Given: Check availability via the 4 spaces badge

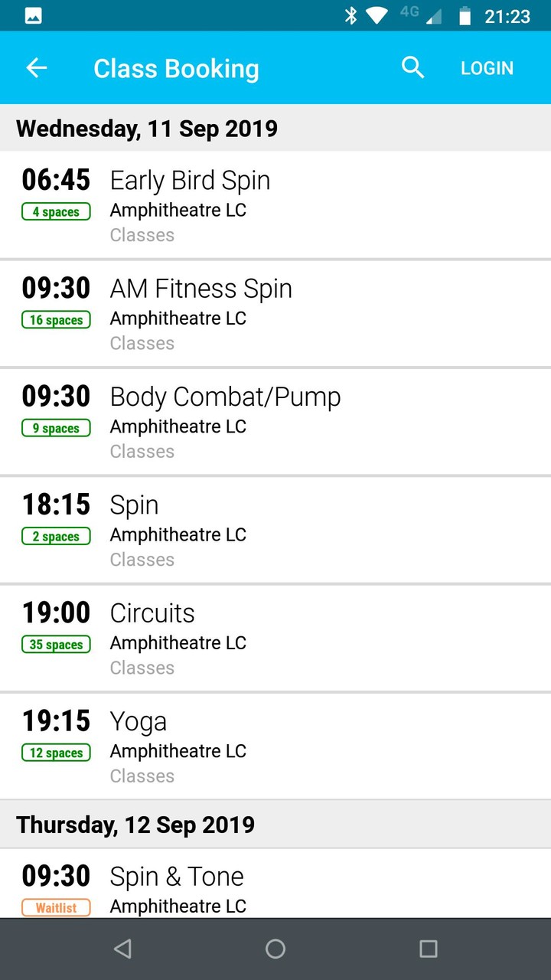Looking at the screenshot, I should click(x=55, y=211).
